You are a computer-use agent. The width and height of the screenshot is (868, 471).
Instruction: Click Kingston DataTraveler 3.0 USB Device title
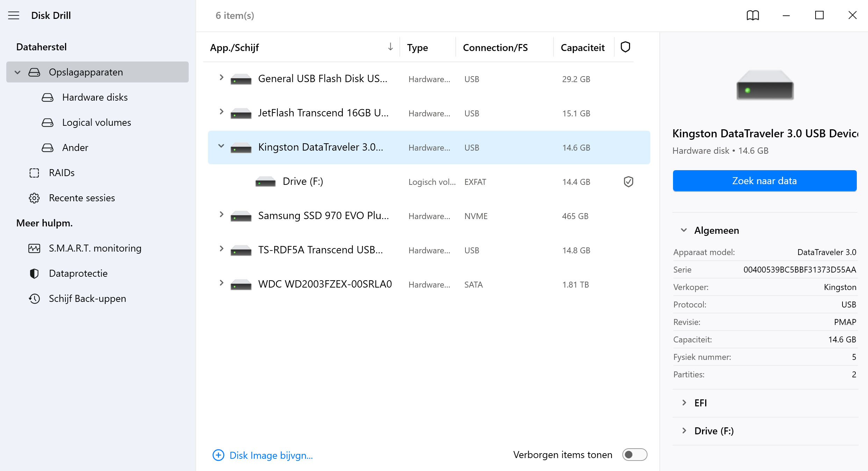tap(765, 133)
